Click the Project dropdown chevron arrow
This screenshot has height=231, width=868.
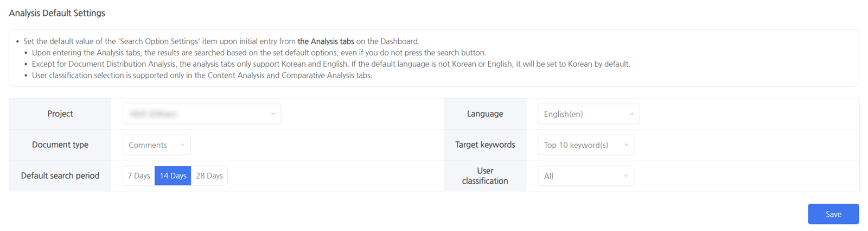(273, 114)
